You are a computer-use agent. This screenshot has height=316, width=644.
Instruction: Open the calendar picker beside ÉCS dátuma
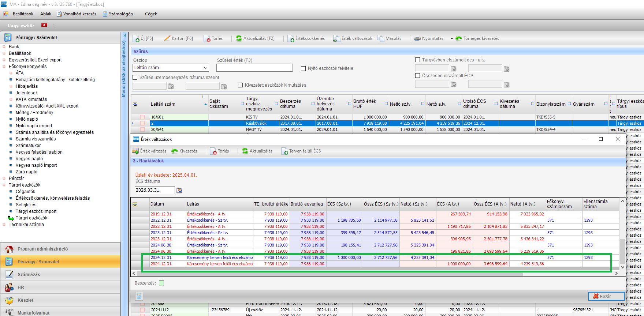pos(179,190)
